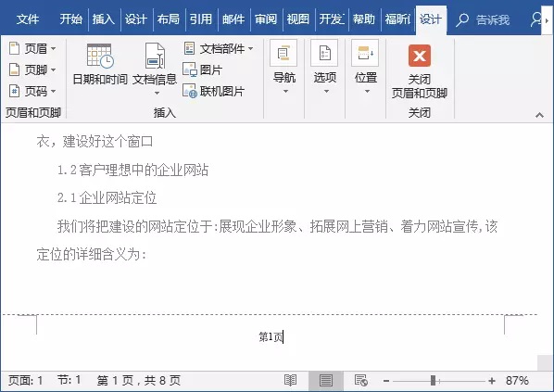This screenshot has height=392, width=554.
Task: Open the 页眉 header dropdown
Action: point(32,48)
